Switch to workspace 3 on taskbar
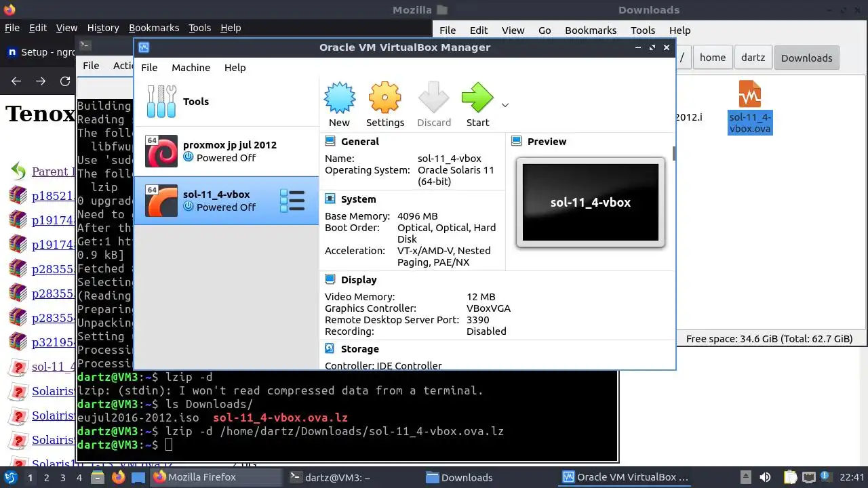 click(x=63, y=477)
